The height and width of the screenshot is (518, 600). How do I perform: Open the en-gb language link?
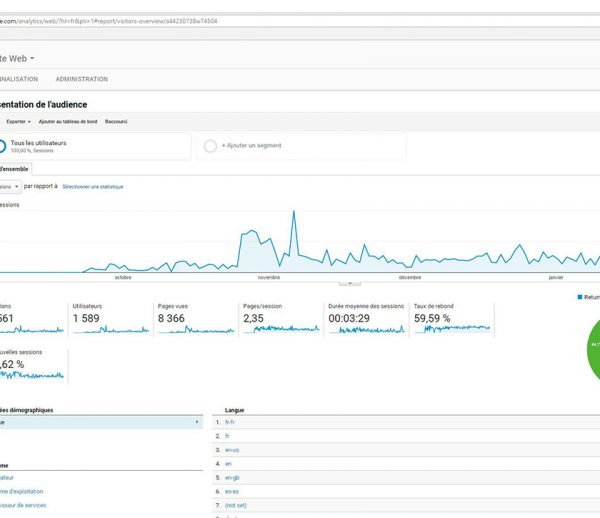(232, 478)
